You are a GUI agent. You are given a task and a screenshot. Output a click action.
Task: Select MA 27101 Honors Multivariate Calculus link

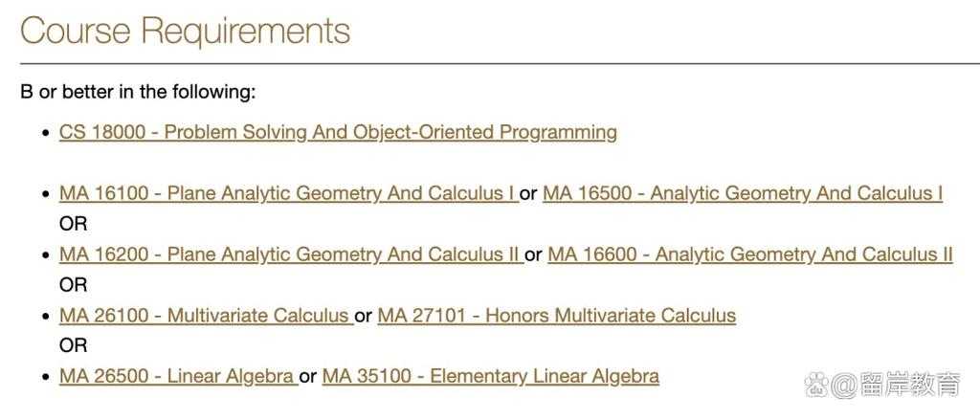557,316
